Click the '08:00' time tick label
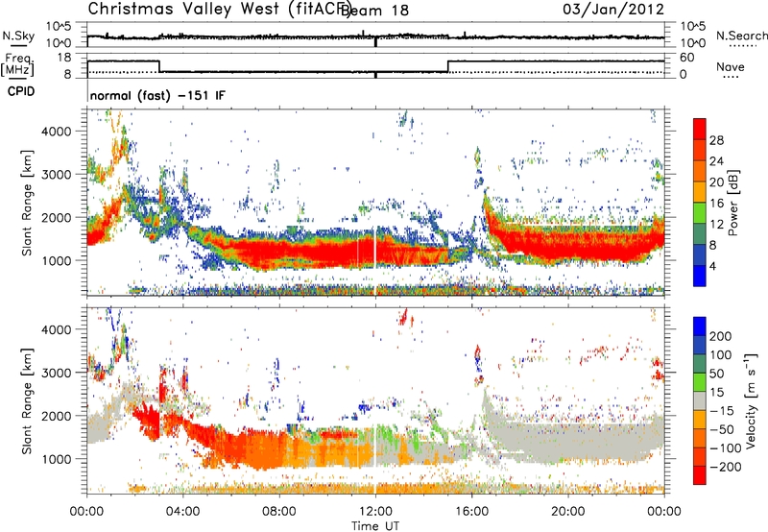This screenshot has width=768, height=532. [278, 512]
